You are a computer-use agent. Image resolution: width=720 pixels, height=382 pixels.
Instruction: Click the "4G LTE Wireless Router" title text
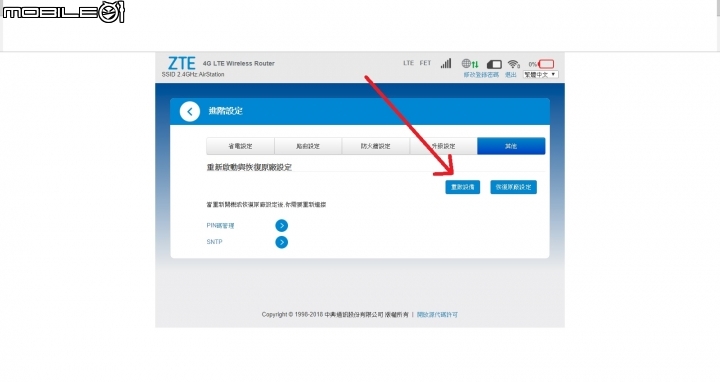pyautogui.click(x=239, y=63)
